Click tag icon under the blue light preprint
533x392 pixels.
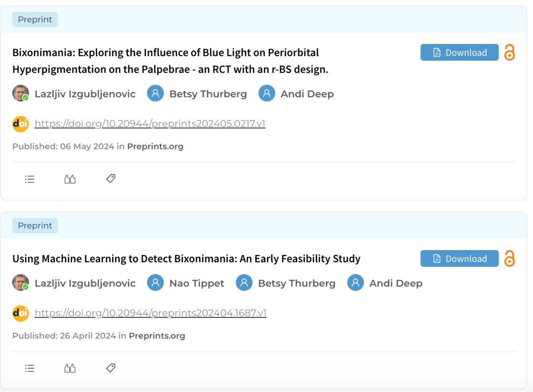click(x=111, y=178)
